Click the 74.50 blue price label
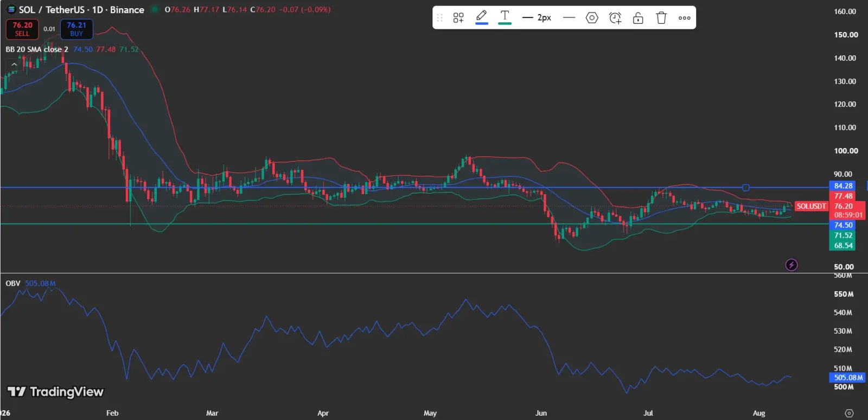This screenshot has width=868, height=420. (x=843, y=225)
